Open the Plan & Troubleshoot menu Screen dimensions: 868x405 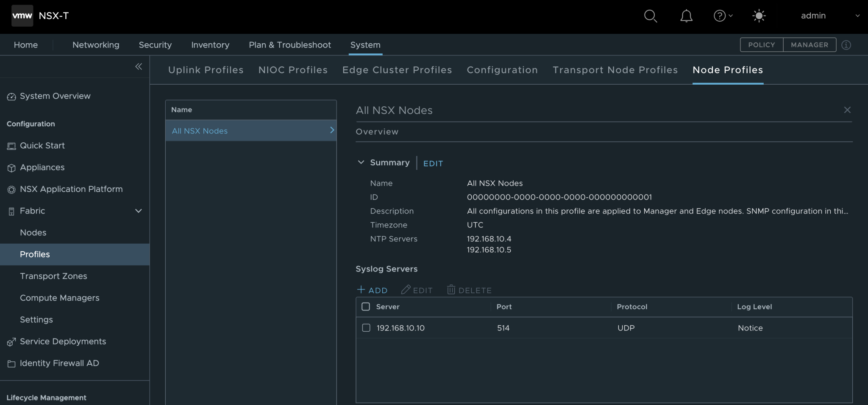(x=289, y=45)
